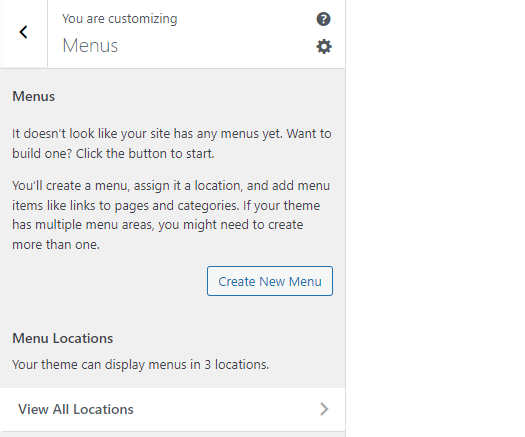Click the chevron beside View All Locations

pyautogui.click(x=324, y=409)
